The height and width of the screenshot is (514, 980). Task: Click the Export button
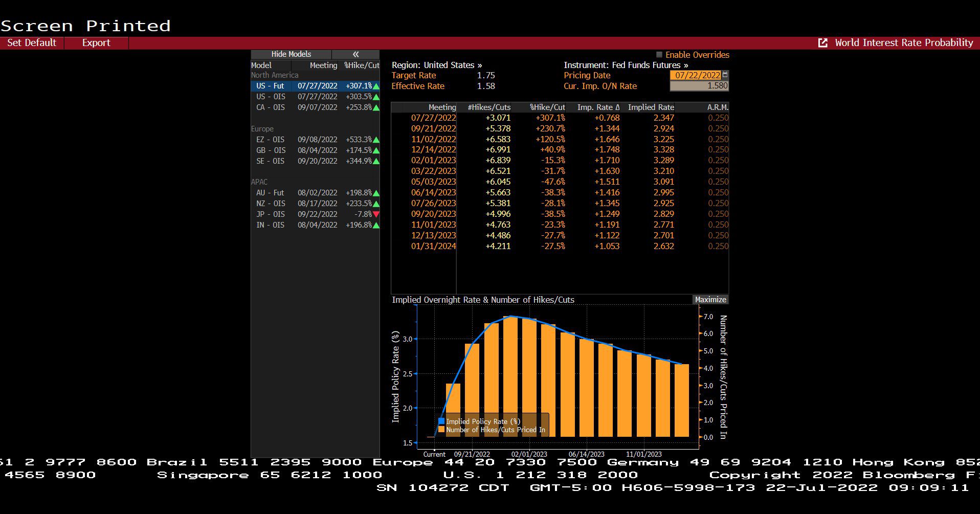coord(96,43)
